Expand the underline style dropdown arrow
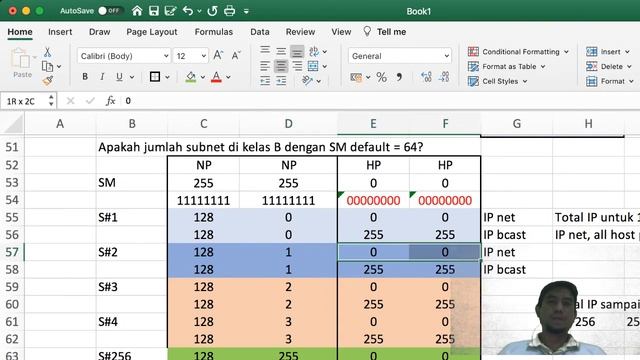Image resolution: width=640 pixels, height=360 pixels. coord(132,77)
